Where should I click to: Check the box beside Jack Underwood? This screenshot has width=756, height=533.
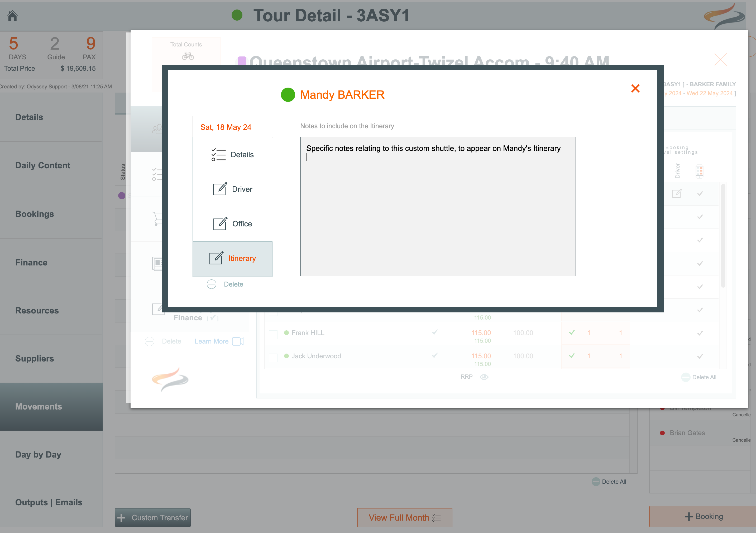coord(273,358)
